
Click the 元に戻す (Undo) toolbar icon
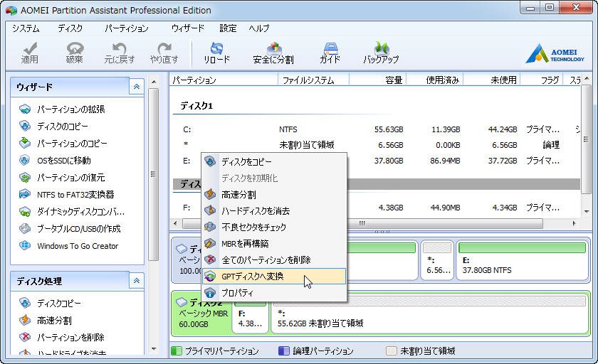click(x=120, y=53)
